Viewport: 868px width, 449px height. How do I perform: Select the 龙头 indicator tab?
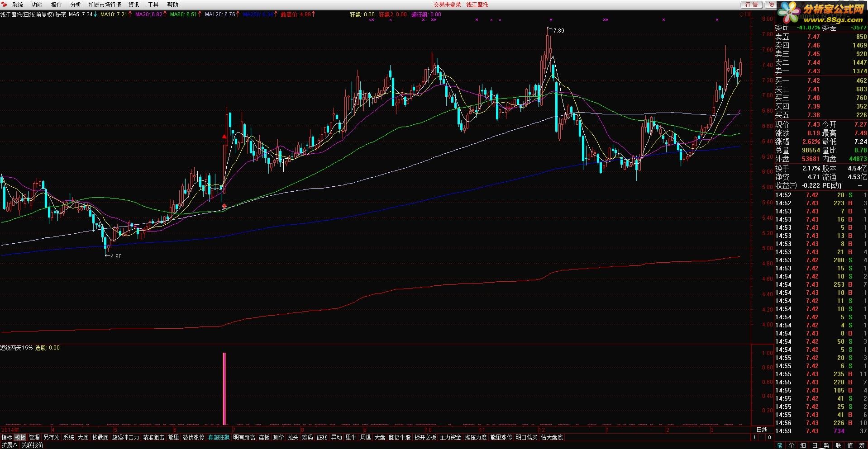(293, 437)
